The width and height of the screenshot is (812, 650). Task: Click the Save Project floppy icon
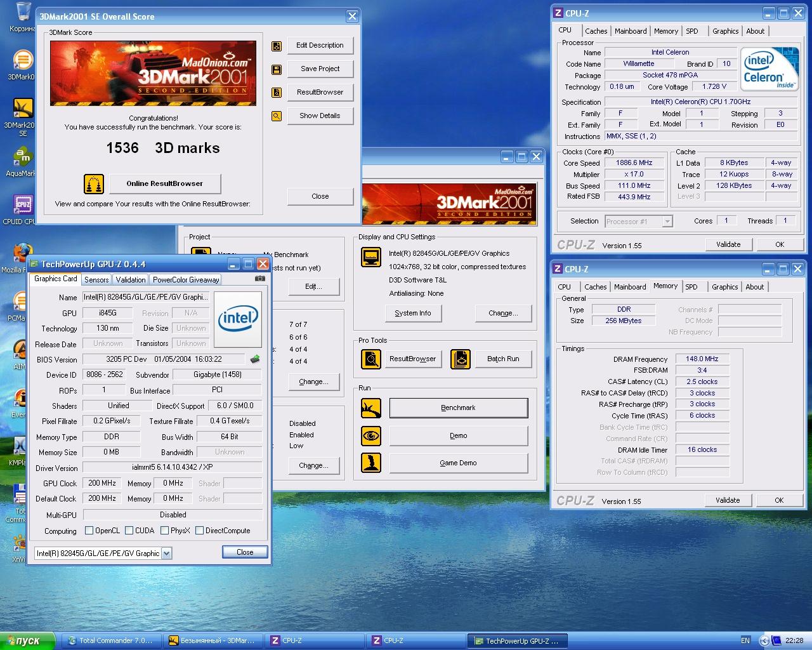pos(277,69)
